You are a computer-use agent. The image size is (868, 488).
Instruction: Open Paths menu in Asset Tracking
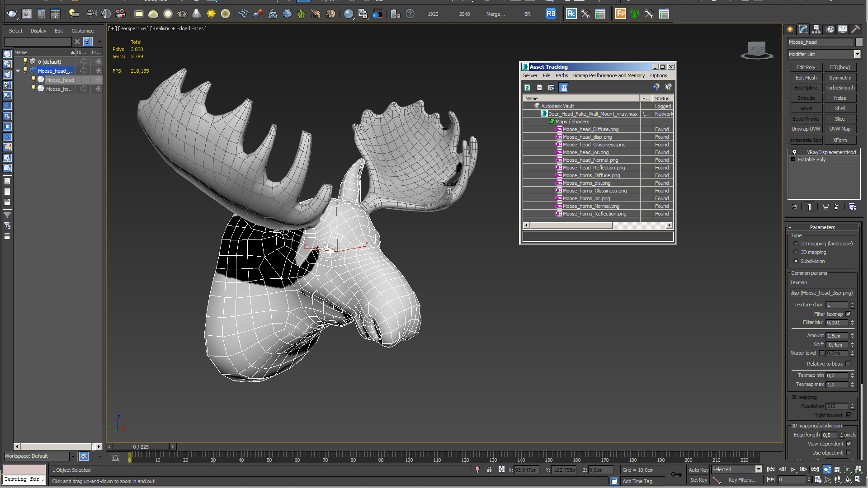tap(562, 75)
